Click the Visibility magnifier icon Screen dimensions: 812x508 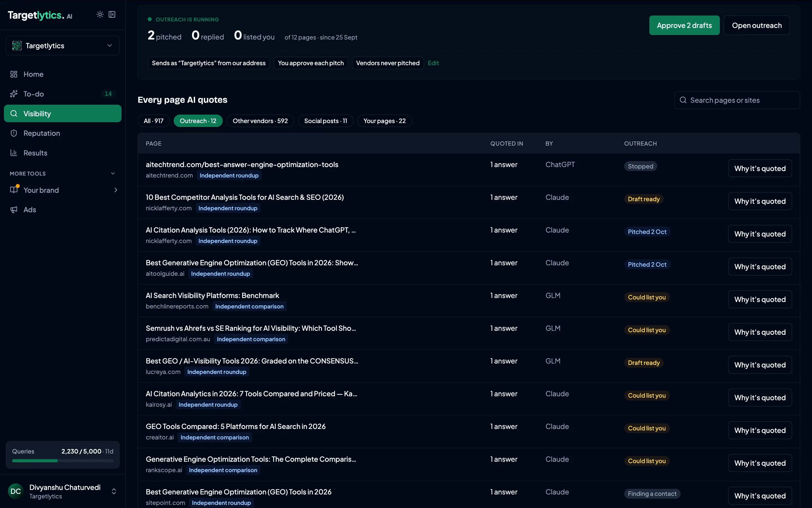point(14,113)
